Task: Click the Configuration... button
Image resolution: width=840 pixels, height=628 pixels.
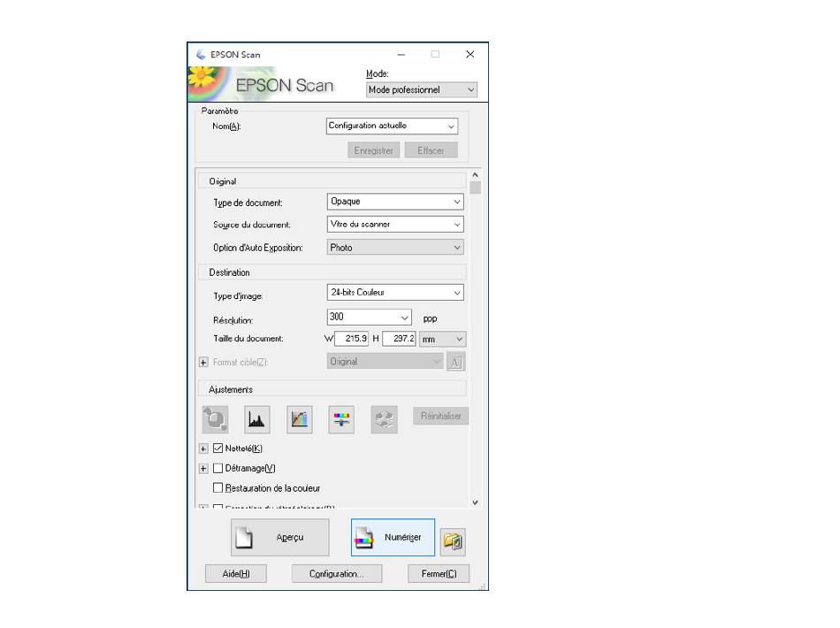Action: tap(336, 574)
